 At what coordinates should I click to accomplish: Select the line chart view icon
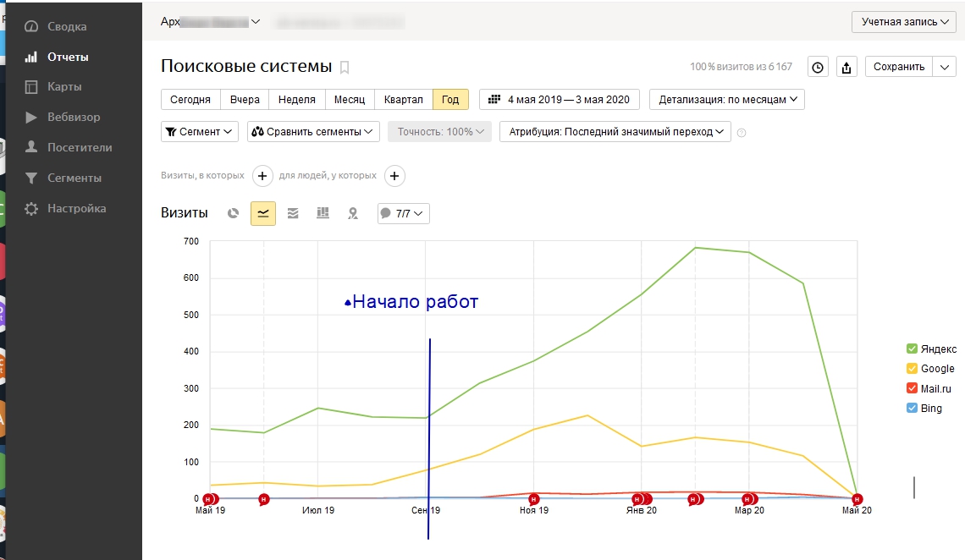pos(262,213)
